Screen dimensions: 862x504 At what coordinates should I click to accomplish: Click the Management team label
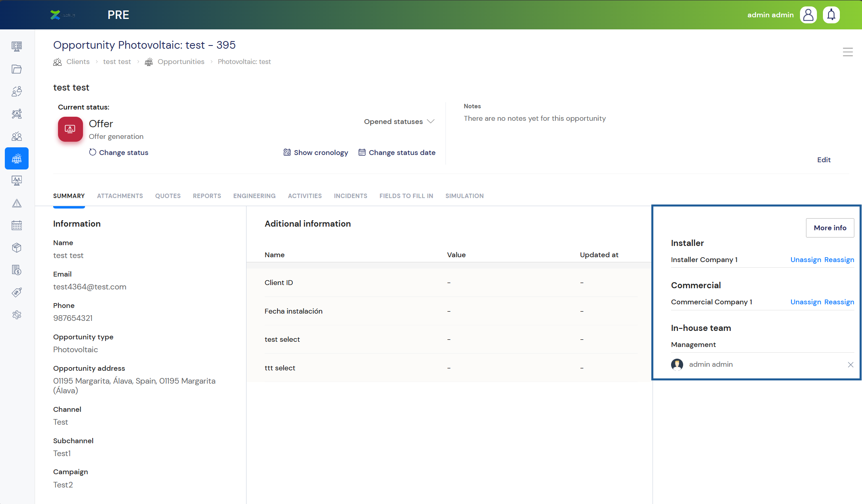pyautogui.click(x=693, y=345)
